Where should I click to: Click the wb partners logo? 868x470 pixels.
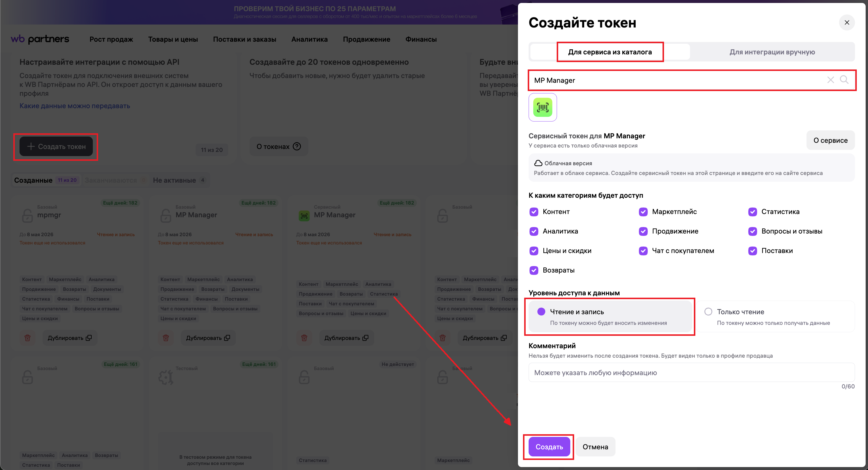tap(40, 39)
